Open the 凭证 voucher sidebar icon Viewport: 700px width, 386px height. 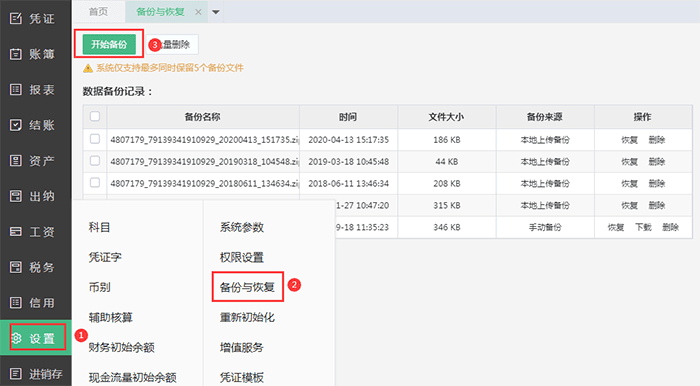[x=16, y=18]
